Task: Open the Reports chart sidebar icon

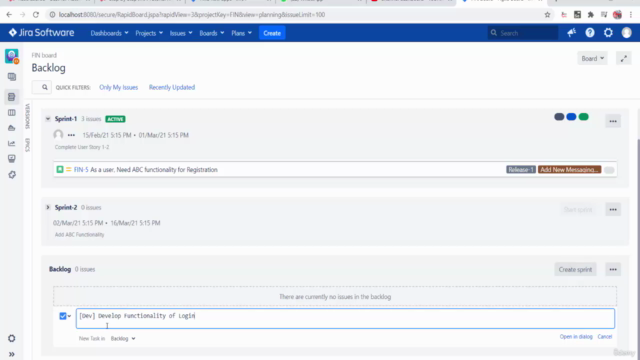Action: (x=11, y=143)
